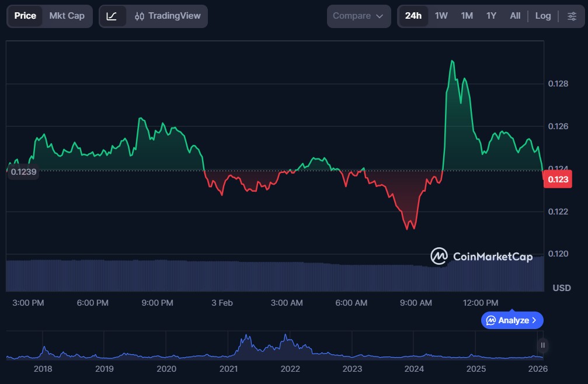Click the peak price point near 0.128
Image resolution: width=588 pixels, height=384 pixels.
[451, 61]
